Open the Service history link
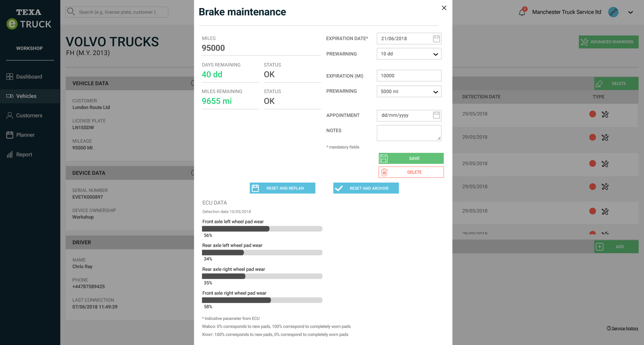644x345 pixels. (622, 328)
